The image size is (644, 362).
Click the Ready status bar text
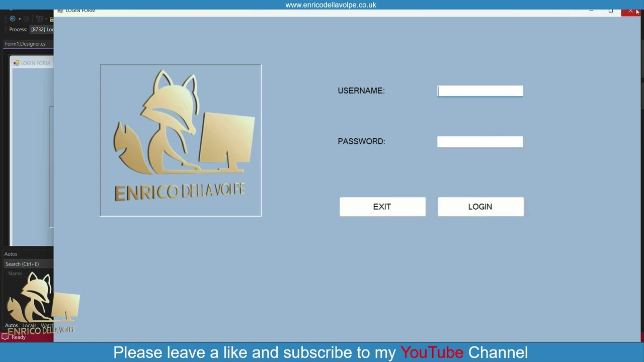19,337
